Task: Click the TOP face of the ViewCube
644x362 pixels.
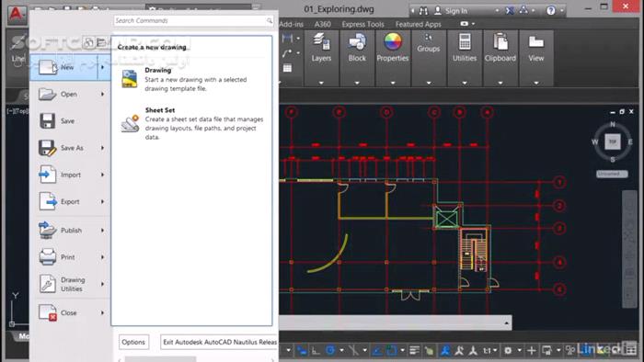Action: coord(613,141)
